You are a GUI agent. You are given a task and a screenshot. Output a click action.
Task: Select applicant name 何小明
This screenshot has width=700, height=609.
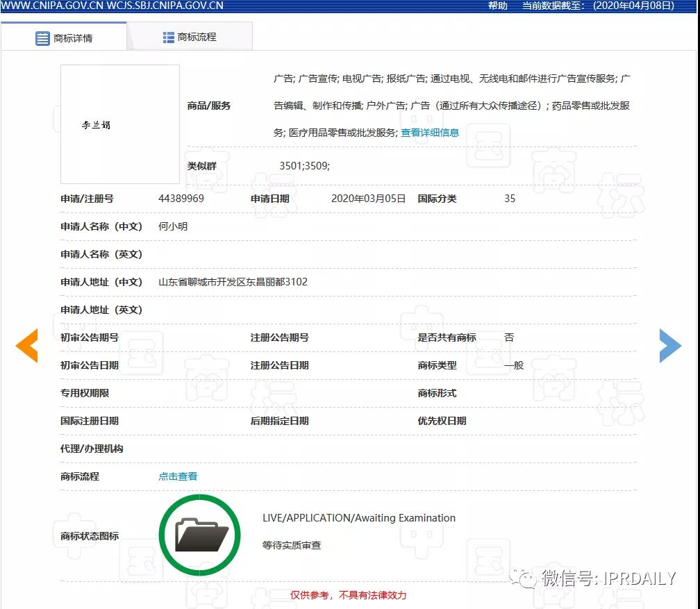[173, 226]
